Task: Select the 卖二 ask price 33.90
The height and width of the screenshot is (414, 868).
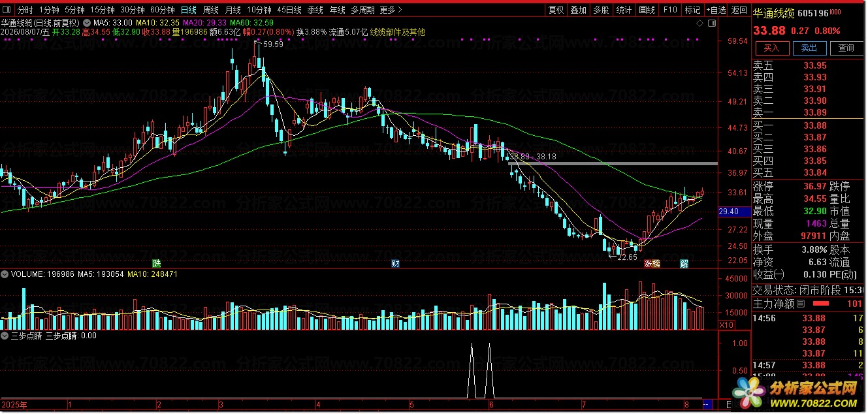Action: (814, 101)
